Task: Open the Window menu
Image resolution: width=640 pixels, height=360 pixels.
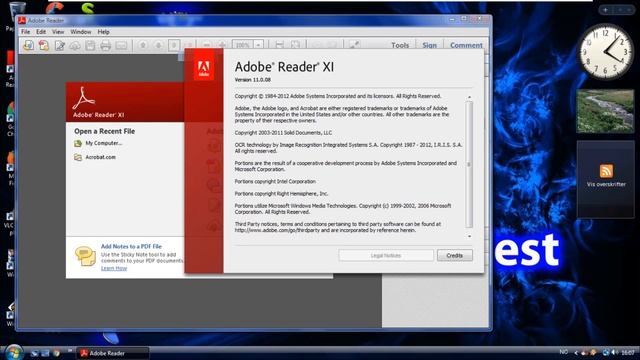Action: point(81,31)
